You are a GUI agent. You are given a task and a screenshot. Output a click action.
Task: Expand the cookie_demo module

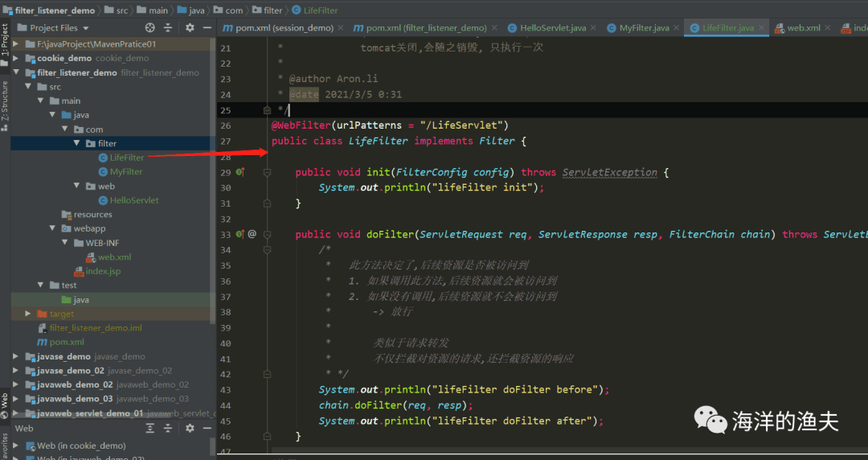pos(16,58)
